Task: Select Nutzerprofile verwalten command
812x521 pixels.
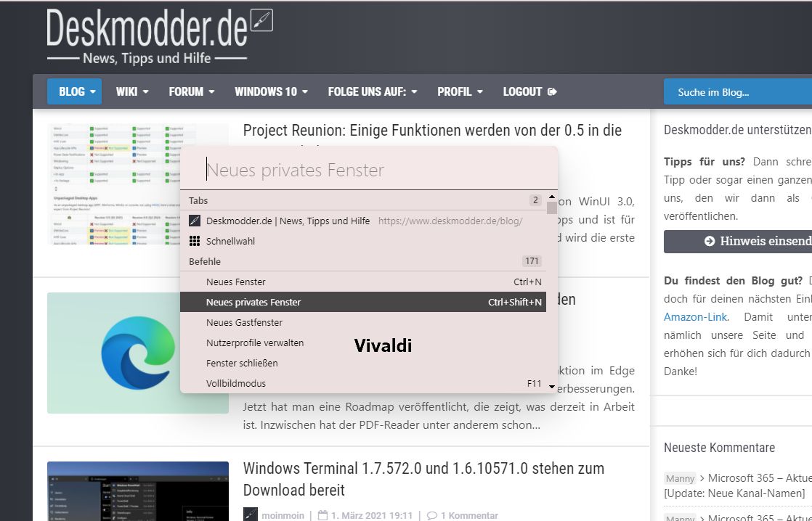Action: (363, 342)
